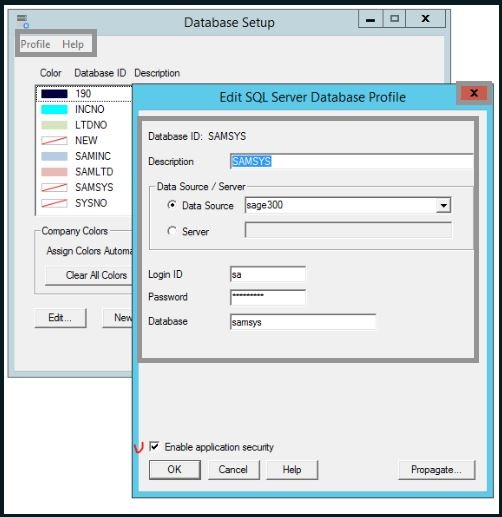Close the Edit SQL Server Database Profile dialog
The image size is (502, 517).
pyautogui.click(x=474, y=93)
